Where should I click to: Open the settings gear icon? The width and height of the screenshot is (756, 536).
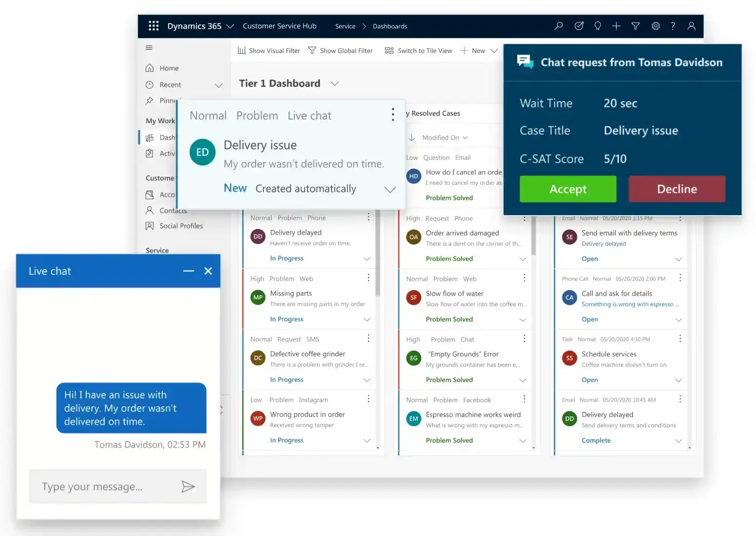click(655, 26)
